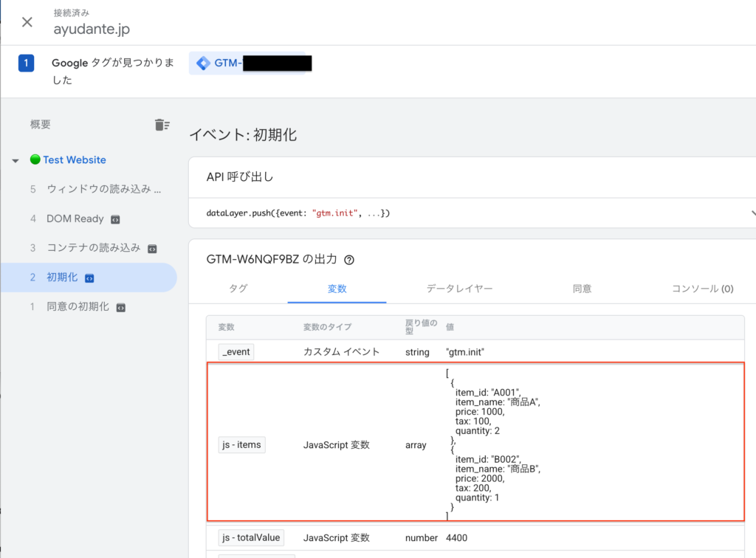The width and height of the screenshot is (756, 558).
Task: Switch to the 同意 tab
Action: point(582,289)
